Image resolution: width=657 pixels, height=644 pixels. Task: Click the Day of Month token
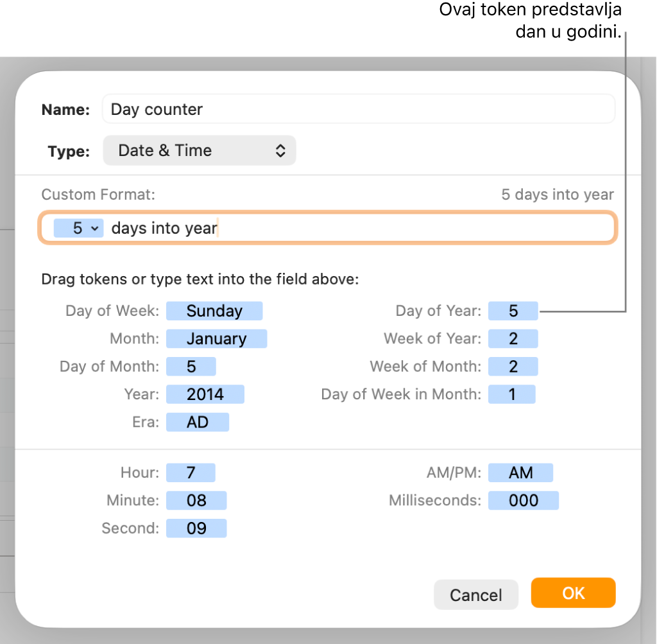[191, 367]
